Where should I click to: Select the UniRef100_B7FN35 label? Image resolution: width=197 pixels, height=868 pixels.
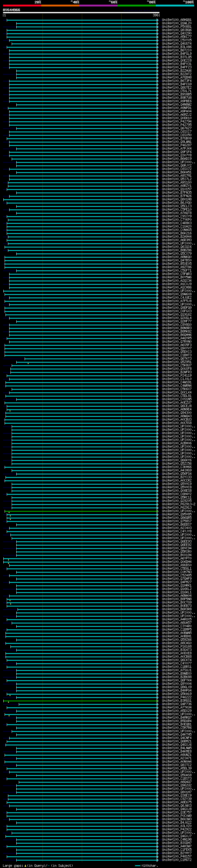[x=177, y=192]
